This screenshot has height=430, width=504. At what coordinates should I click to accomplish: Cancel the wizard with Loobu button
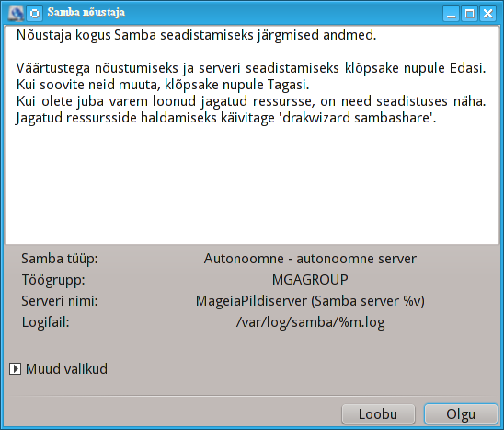[378, 414]
